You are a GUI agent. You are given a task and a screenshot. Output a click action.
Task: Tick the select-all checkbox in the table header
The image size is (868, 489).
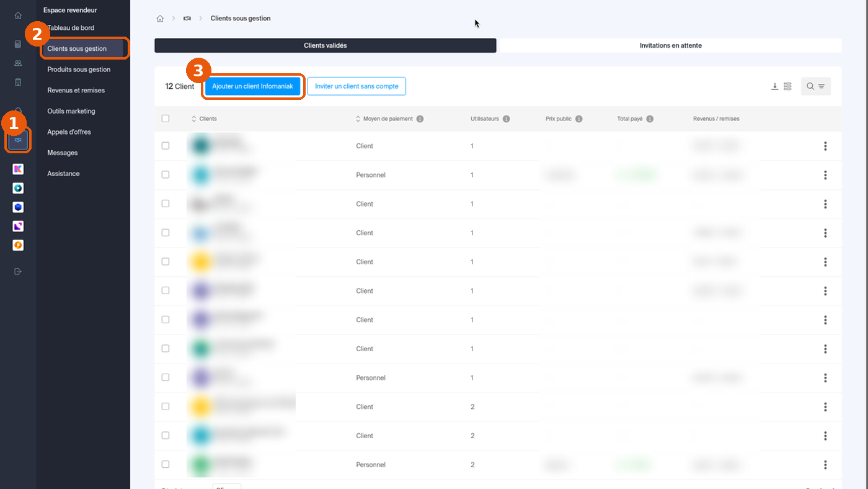click(x=166, y=119)
